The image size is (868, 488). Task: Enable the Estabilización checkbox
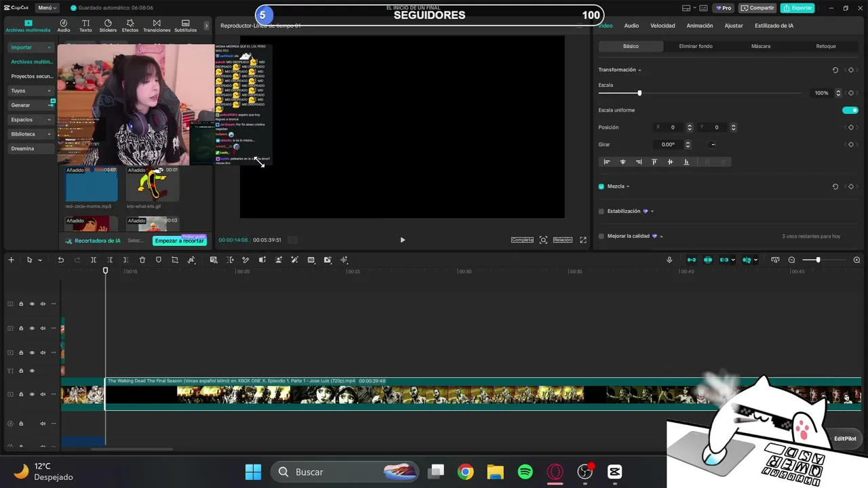click(601, 211)
